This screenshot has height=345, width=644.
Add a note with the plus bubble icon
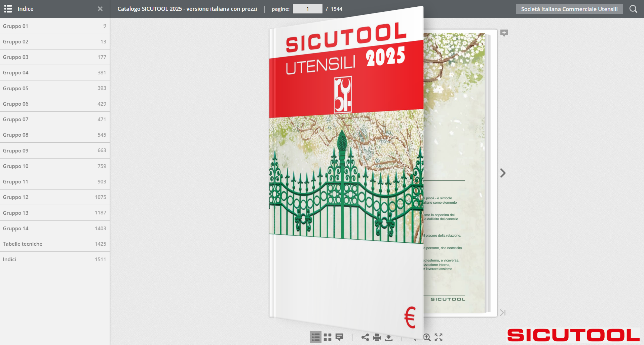tap(504, 33)
